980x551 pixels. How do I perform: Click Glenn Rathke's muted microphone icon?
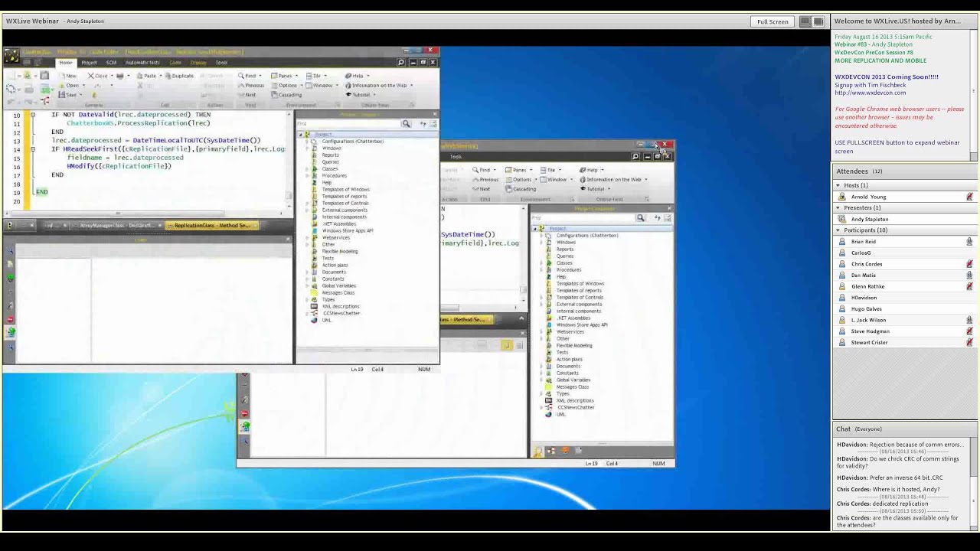(969, 286)
